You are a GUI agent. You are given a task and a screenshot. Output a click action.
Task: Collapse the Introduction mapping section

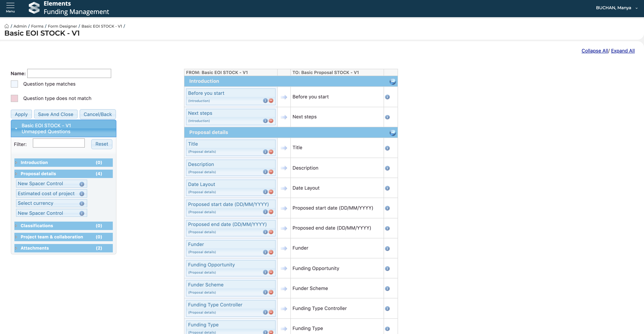point(392,82)
